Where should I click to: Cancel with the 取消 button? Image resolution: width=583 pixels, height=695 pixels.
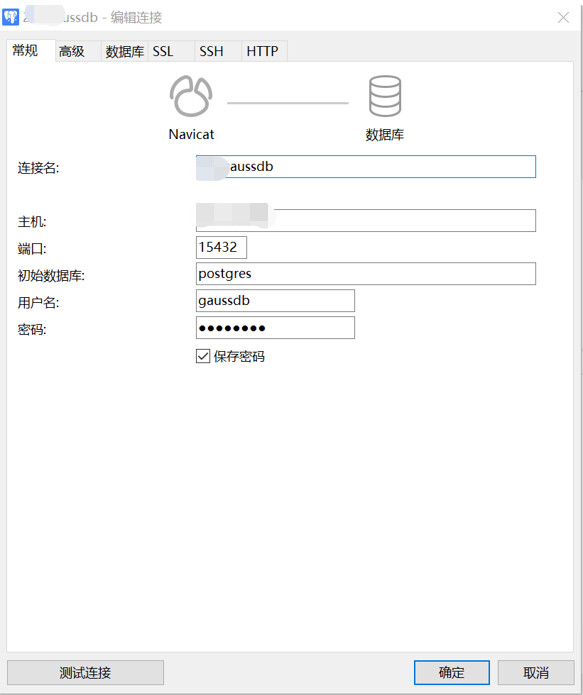(536, 672)
